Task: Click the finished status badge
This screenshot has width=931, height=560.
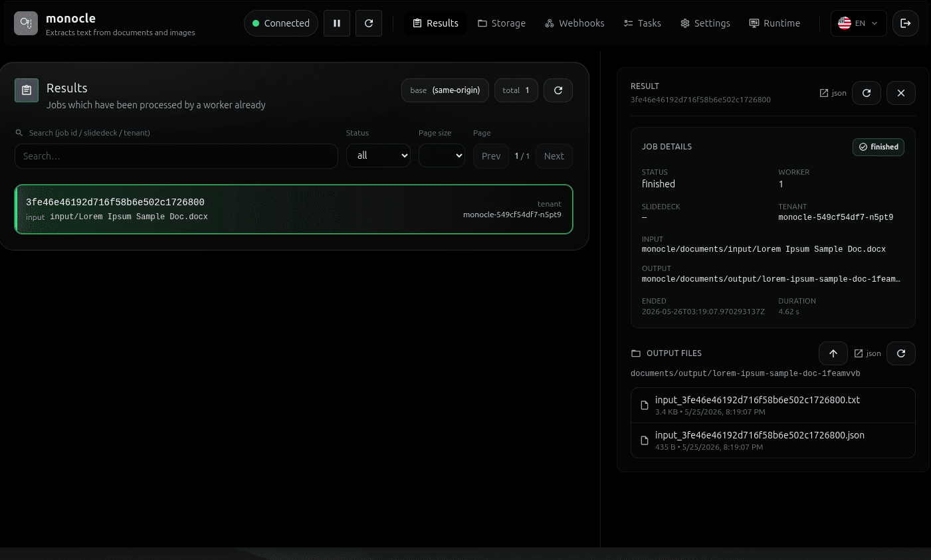Action: click(879, 147)
